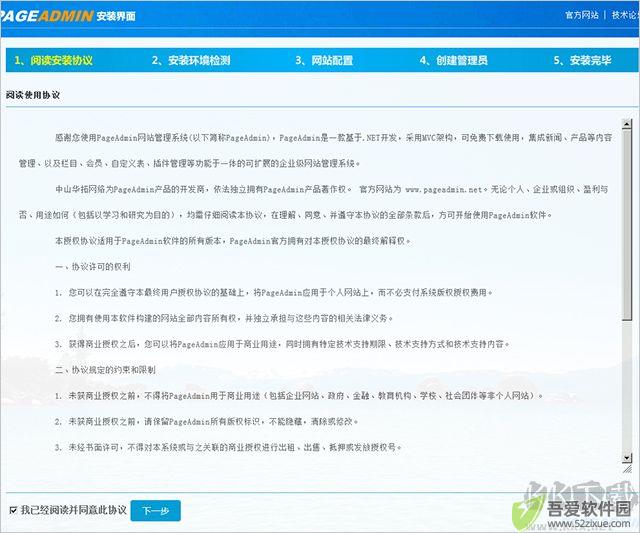The image size is (640, 533).
Task: Select step 1、阅读安装协议
Action: tap(53, 60)
